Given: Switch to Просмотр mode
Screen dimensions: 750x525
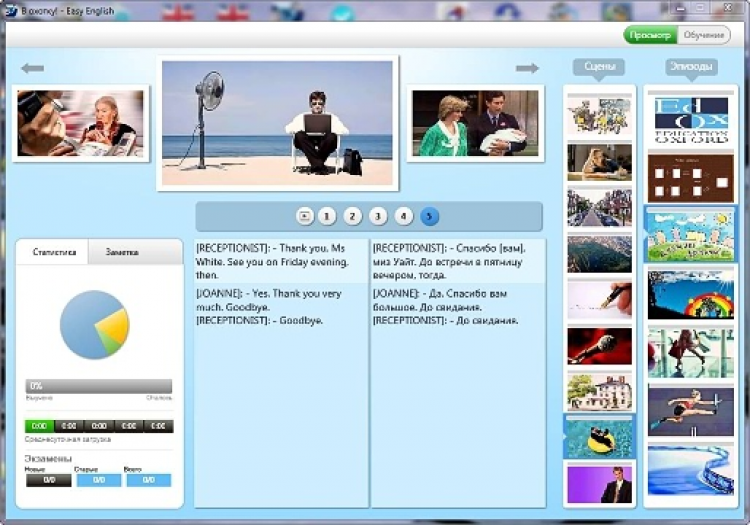Looking at the screenshot, I should tap(650, 35).
